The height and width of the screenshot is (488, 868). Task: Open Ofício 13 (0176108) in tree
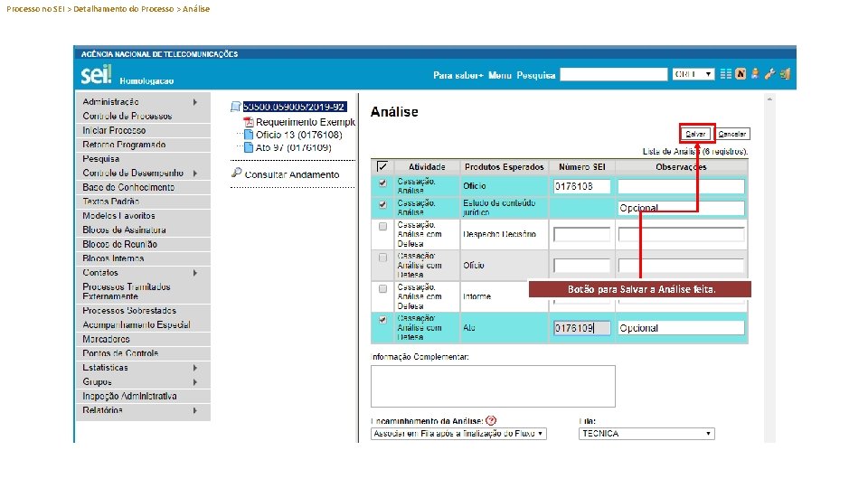point(299,135)
